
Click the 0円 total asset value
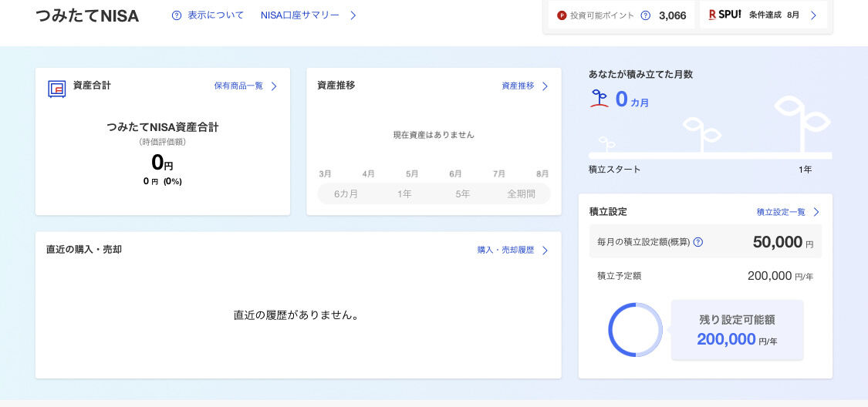click(162, 163)
